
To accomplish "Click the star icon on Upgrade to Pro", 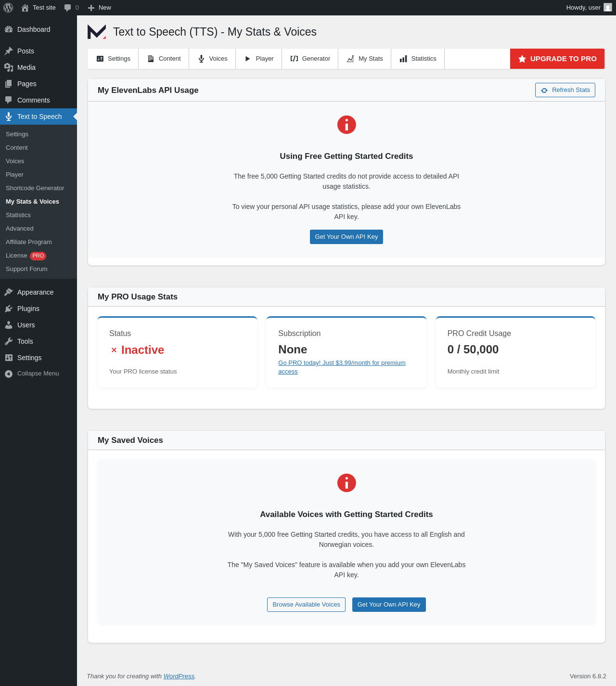I will coord(522,59).
